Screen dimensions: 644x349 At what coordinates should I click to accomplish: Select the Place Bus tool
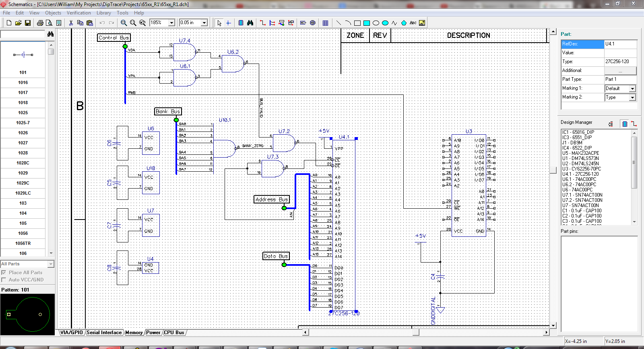272,23
